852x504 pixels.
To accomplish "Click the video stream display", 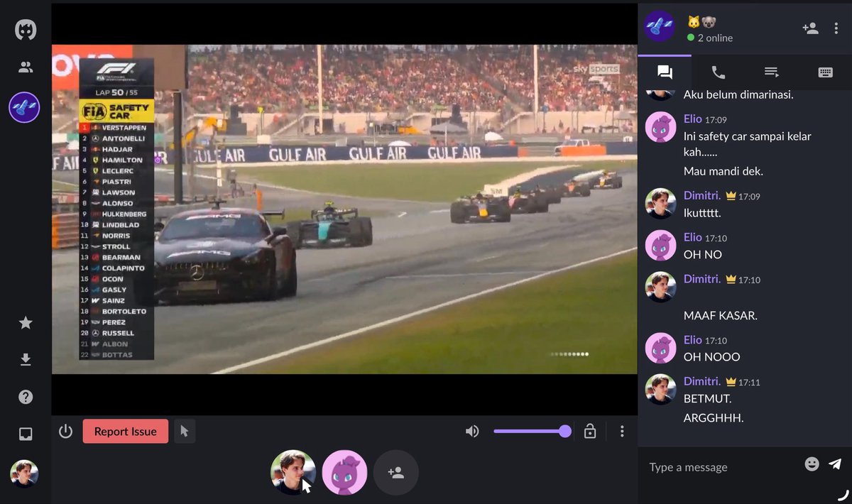I will tap(344, 209).
